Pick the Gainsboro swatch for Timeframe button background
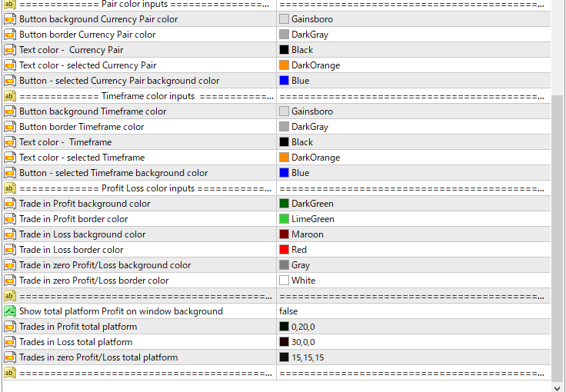 coord(284,111)
